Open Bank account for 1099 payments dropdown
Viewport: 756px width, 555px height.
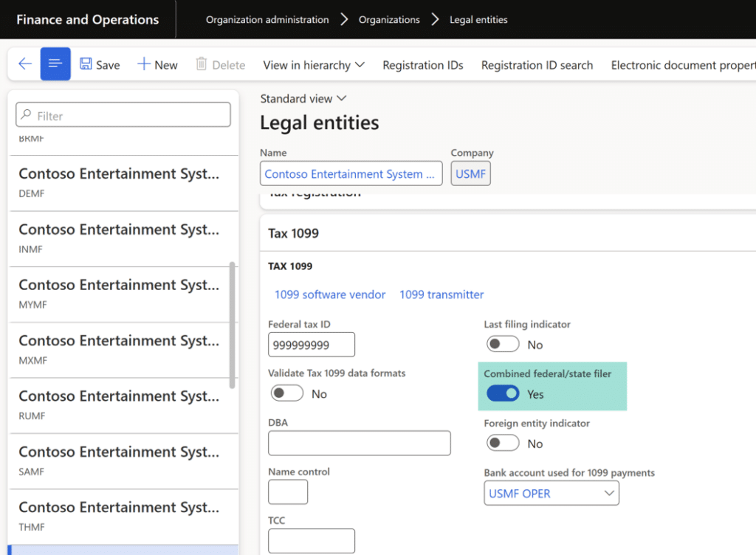pyautogui.click(x=609, y=494)
